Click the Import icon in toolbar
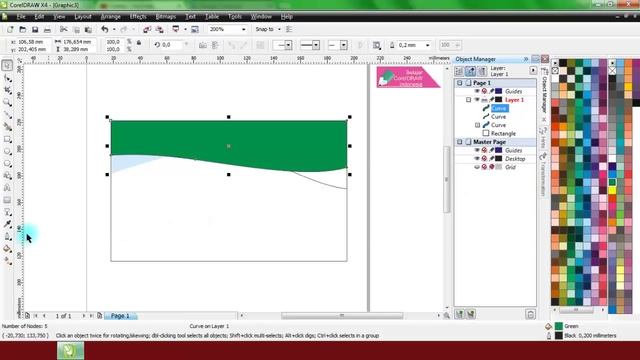The height and width of the screenshot is (360, 640). click(x=147, y=29)
